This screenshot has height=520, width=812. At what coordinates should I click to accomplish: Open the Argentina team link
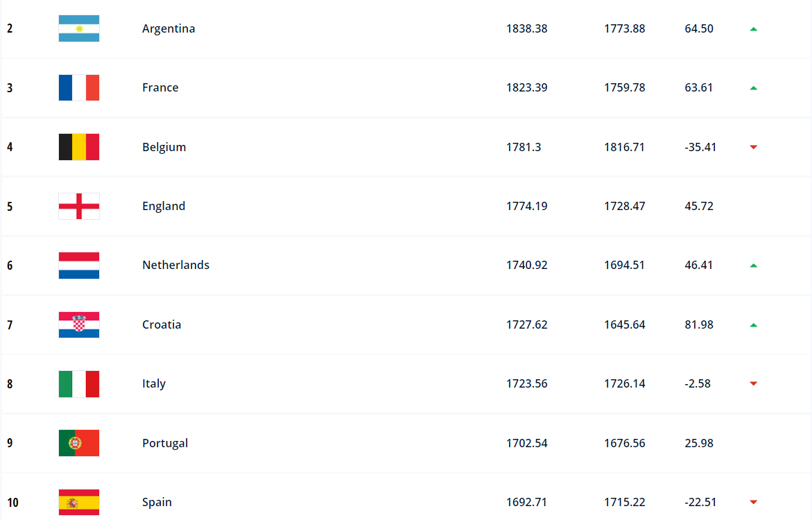click(169, 28)
